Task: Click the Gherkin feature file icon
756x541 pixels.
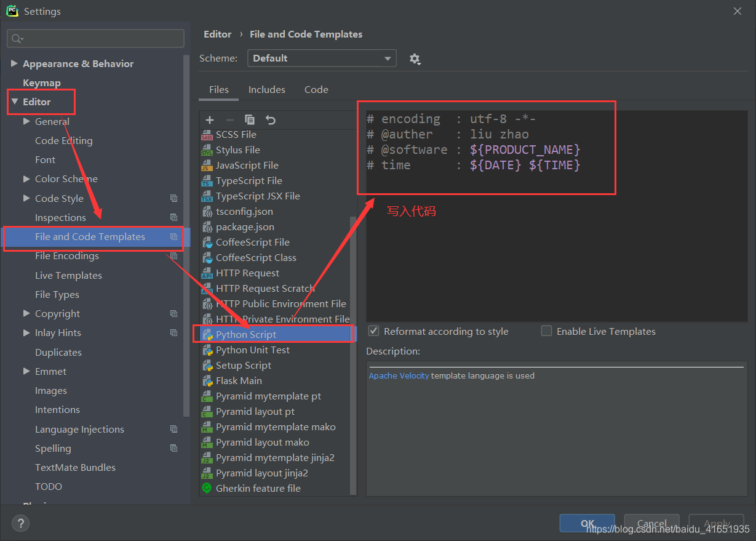Action: coord(207,489)
